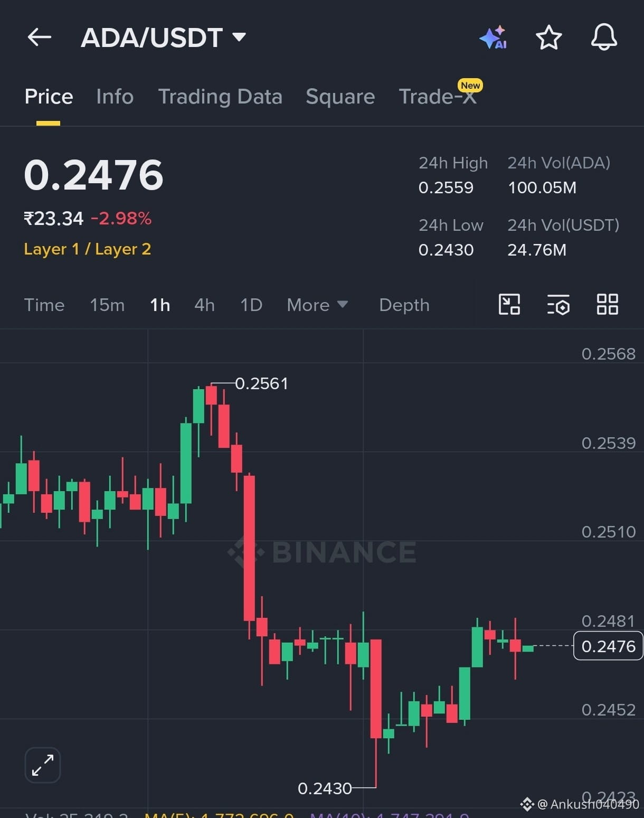Open chart indicator settings icon
The image size is (644, 818).
tap(558, 305)
